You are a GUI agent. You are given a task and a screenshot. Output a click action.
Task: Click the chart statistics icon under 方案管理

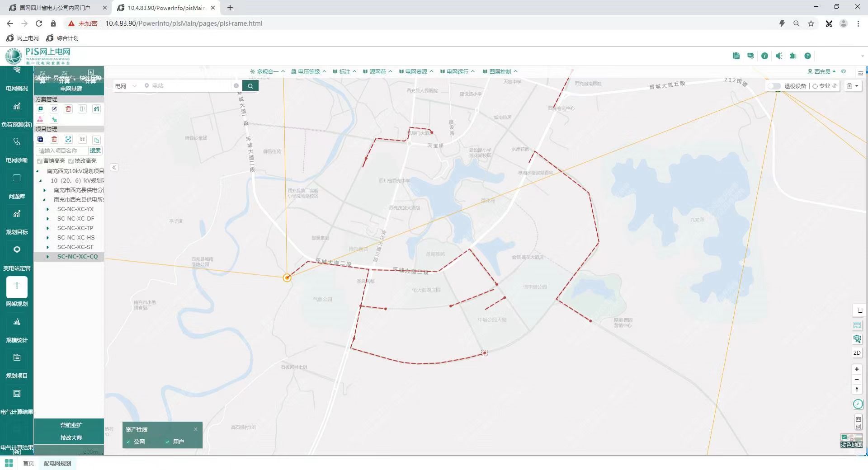pyautogui.click(x=96, y=109)
